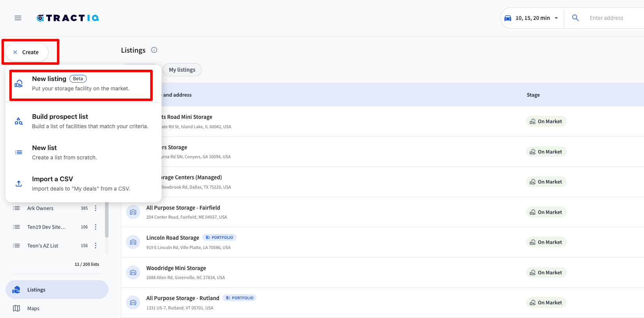Screen dimensions: 644x318
Task: Click On Market badge for Lincoln Road Storage
Action: [546, 242]
